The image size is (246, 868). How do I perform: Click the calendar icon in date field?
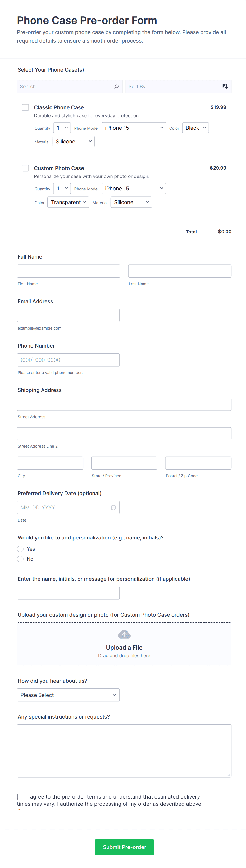tap(113, 508)
